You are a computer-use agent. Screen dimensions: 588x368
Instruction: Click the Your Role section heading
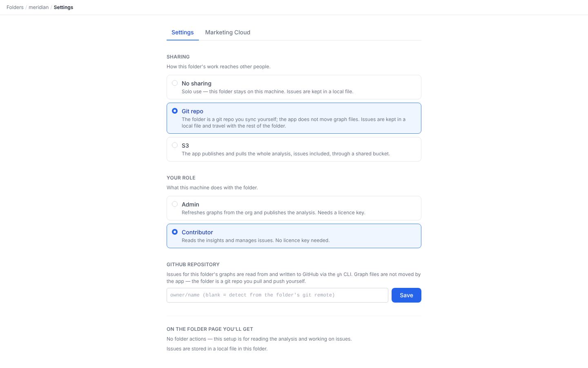tap(181, 178)
